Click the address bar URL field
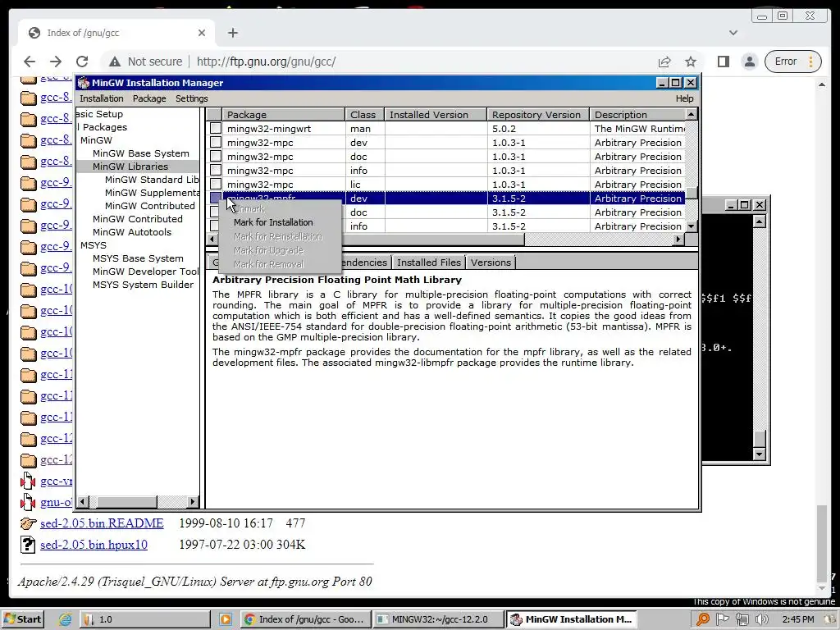 [266, 62]
